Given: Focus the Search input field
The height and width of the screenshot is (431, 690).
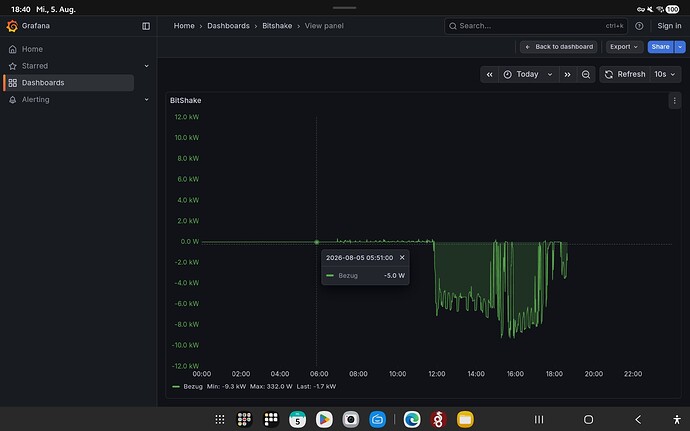Looking at the screenshot, I should click(536, 26).
